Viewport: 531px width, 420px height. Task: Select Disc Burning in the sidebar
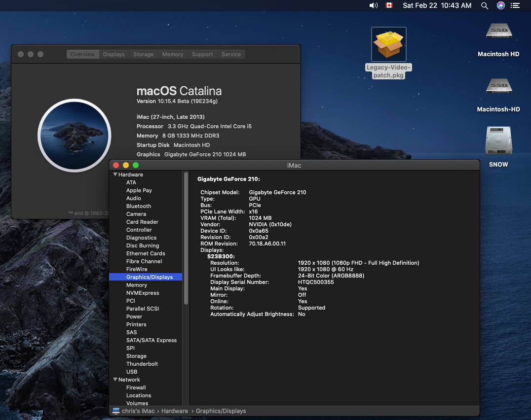(143, 245)
